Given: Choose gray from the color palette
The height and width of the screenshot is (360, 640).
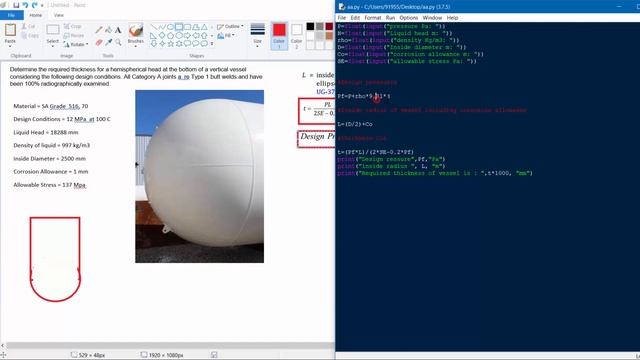Looking at the screenshot, I should click(320, 27).
